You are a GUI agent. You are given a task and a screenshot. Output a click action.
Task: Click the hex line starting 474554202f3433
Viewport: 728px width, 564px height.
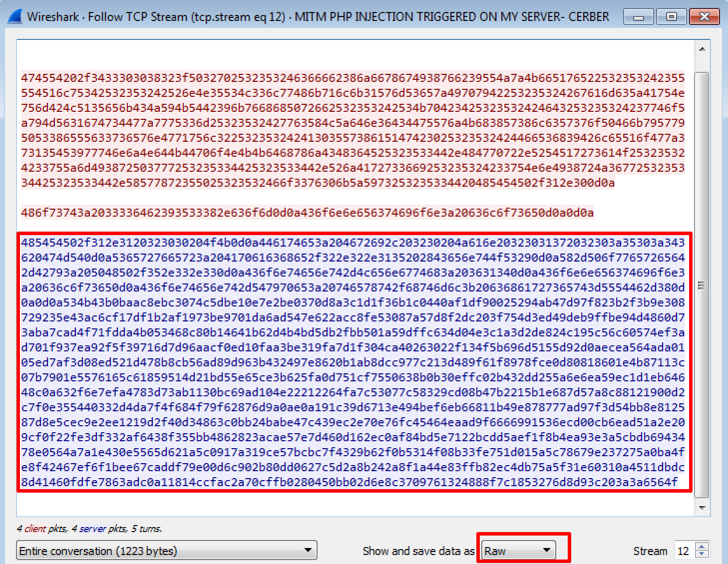point(353,78)
